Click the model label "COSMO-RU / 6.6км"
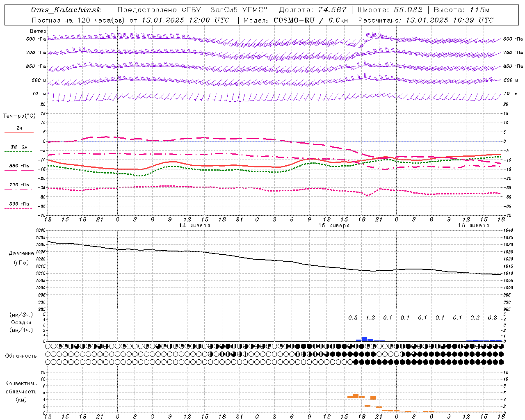Image resolution: width=525 pixels, height=420 pixels. coord(311,20)
